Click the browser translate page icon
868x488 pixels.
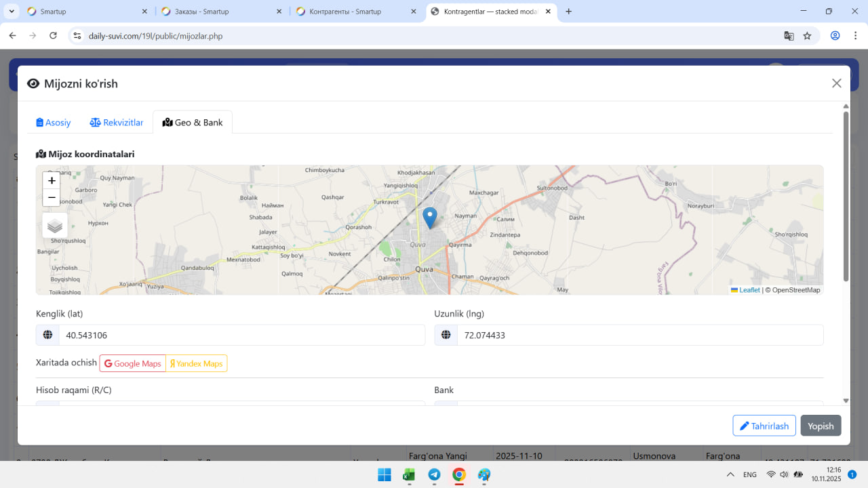coord(789,36)
